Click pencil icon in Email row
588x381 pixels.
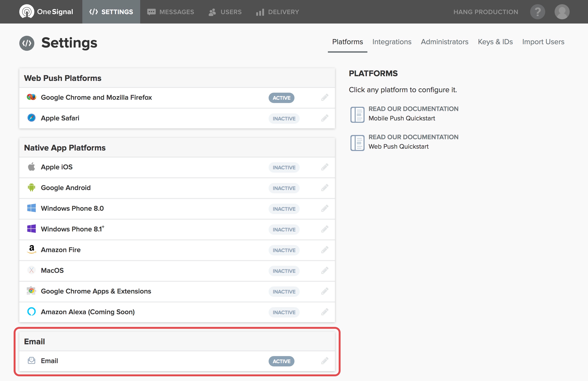(325, 361)
